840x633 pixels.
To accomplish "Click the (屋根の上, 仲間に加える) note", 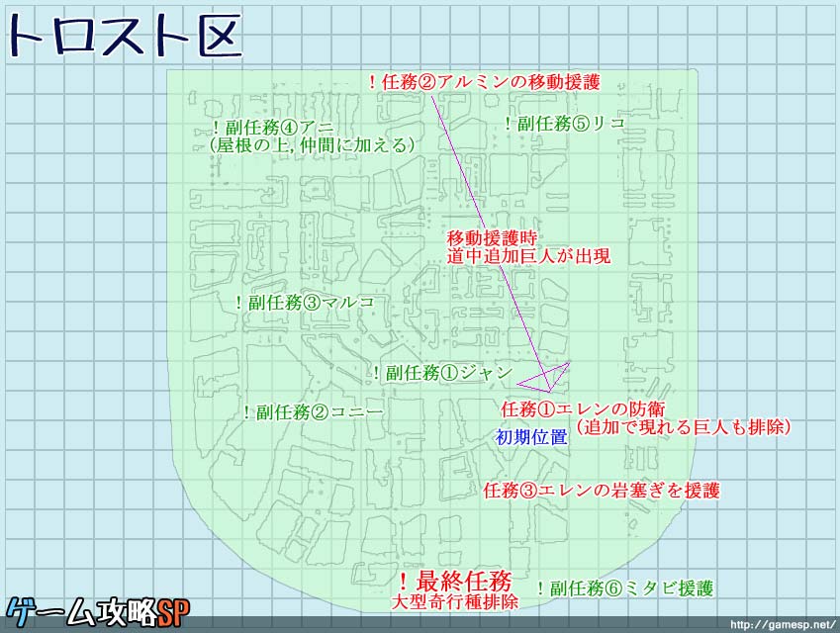I will coord(313,145).
